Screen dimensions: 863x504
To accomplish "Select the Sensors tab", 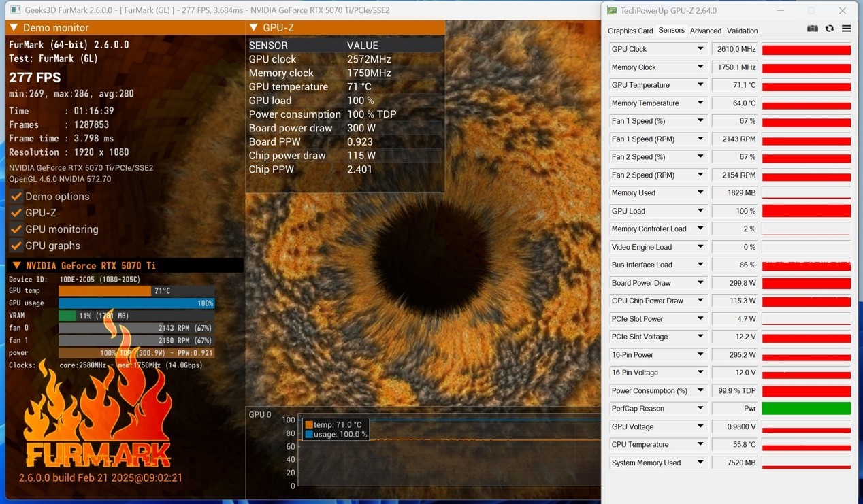I will (x=671, y=30).
